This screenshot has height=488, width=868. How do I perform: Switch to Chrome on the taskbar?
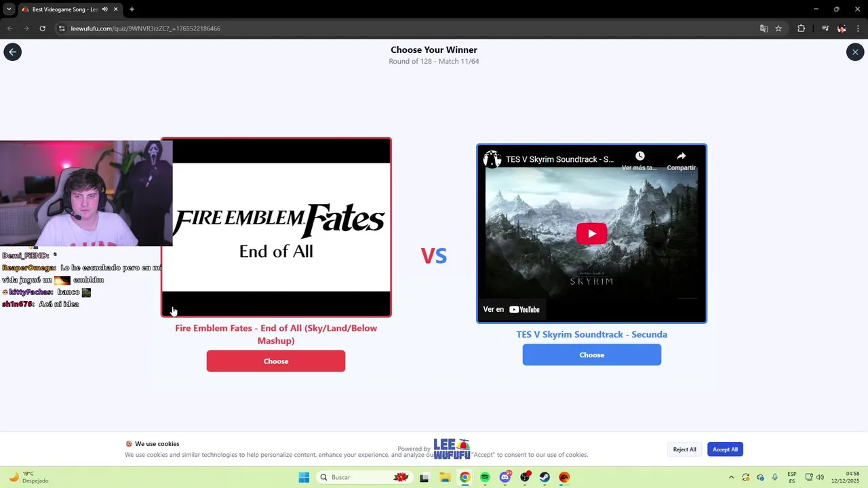coord(465,477)
